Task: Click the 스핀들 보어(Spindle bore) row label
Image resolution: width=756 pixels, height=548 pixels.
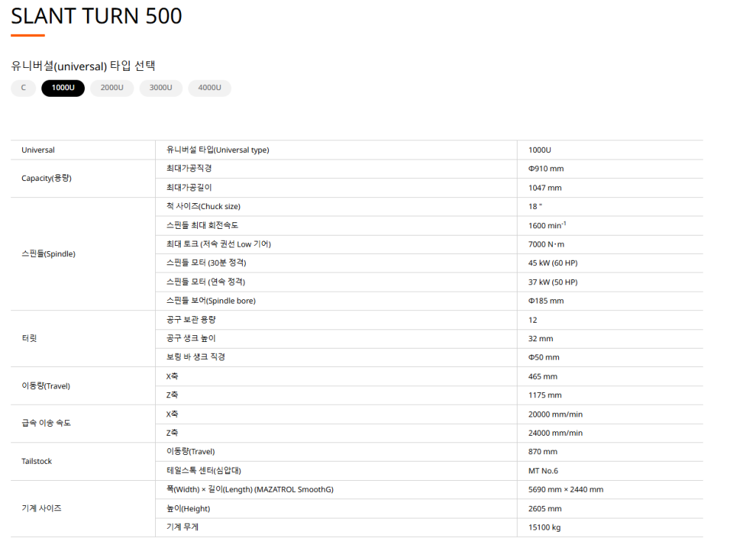Action: click(210, 301)
